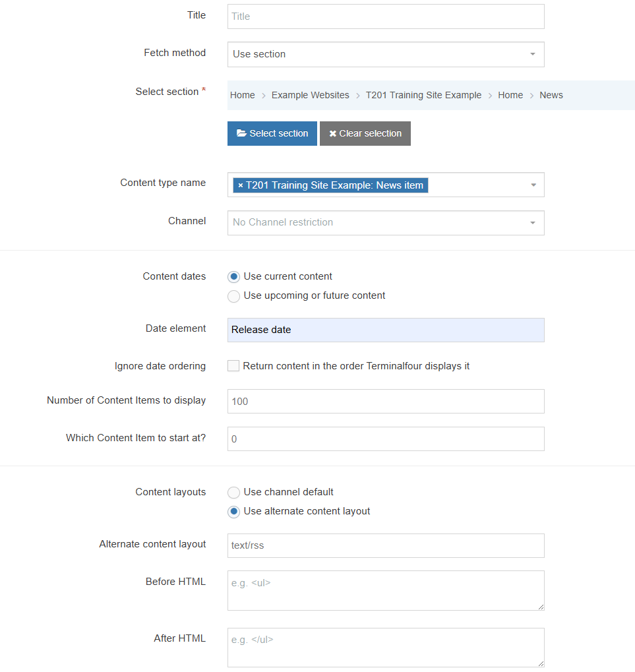Viewport: 635px width, 672px height.
Task: Remove the News item tag via its x icon
Action: point(240,185)
